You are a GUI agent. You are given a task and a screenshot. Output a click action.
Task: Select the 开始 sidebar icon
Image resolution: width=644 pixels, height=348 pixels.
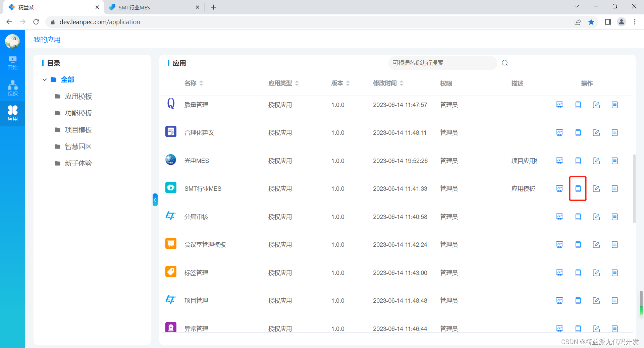[12, 62]
